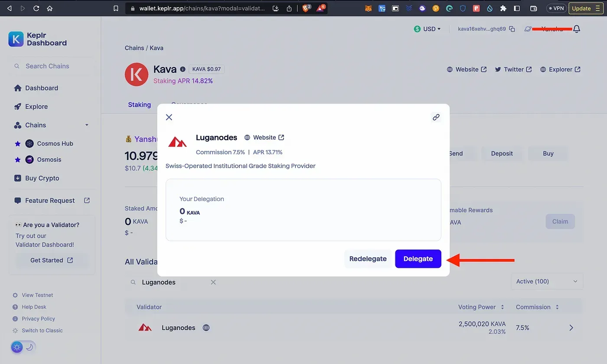The height and width of the screenshot is (364, 607).
Task: Open notifications bell
Action: 577,29
